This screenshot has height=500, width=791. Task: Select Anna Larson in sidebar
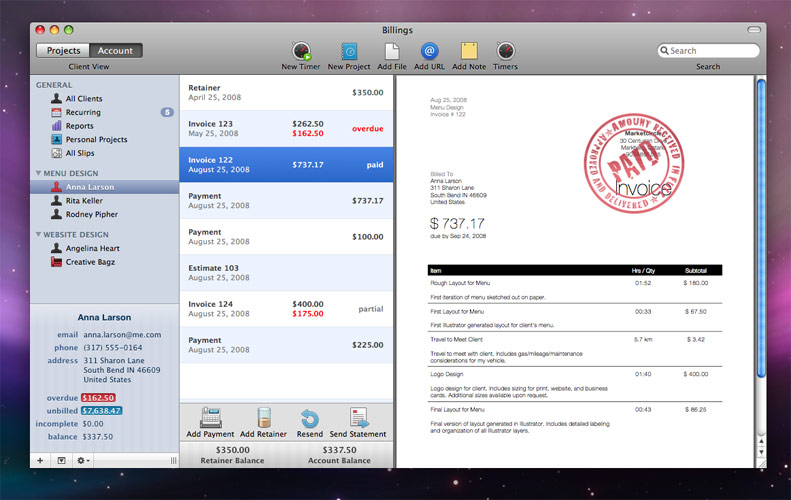tap(104, 187)
